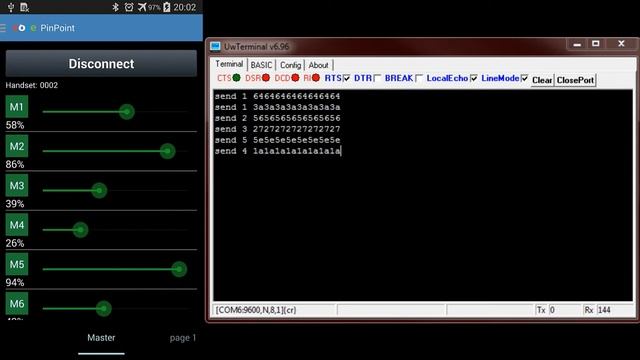The width and height of the screenshot is (640, 360).
Task: Disable the LineMode checkbox
Action: coord(524,78)
